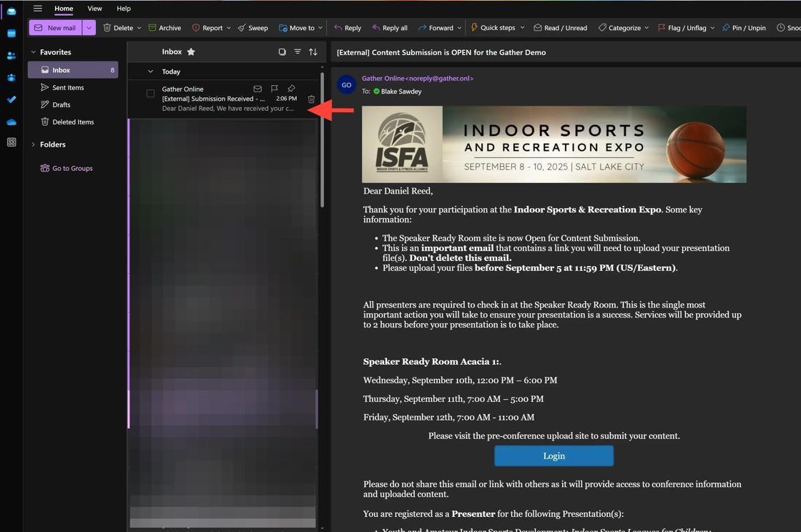This screenshot has height=532, width=801.
Task: Reply to the message
Action: tap(348, 28)
